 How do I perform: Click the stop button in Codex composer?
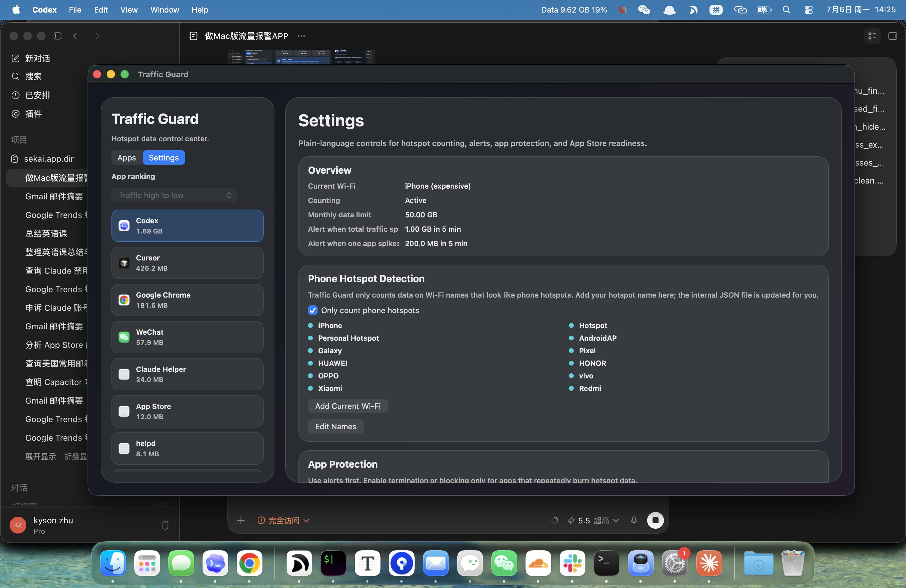click(655, 520)
